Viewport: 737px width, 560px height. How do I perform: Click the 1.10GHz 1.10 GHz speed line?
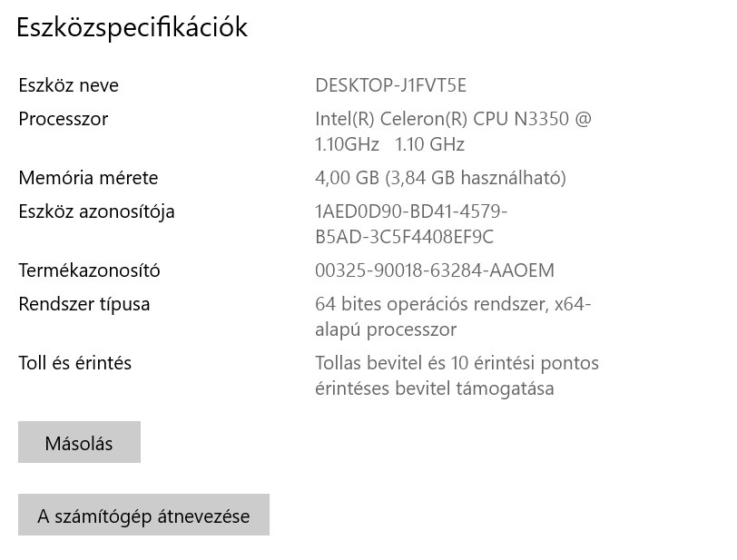pos(389,144)
